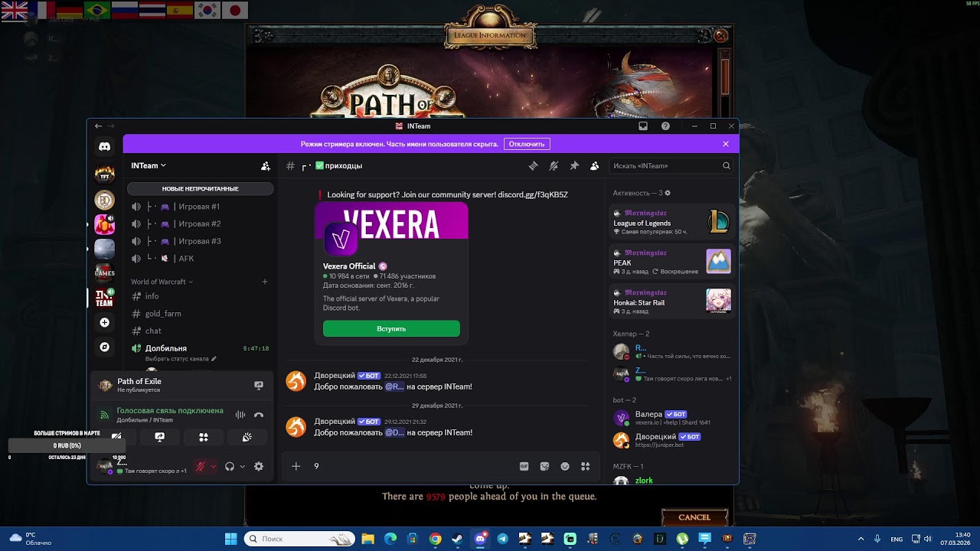980x551 pixels.
Task: Stream Path of Exile share-screen icon
Action: (259, 386)
